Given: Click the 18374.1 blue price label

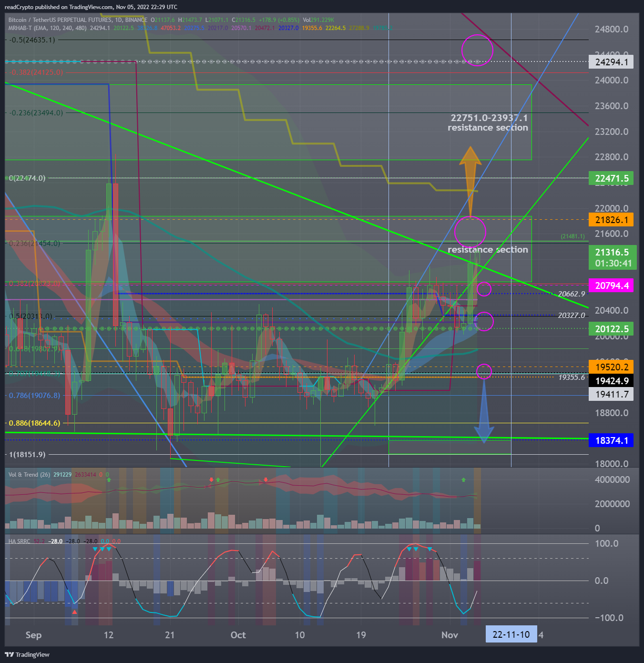Looking at the screenshot, I should tap(611, 440).
